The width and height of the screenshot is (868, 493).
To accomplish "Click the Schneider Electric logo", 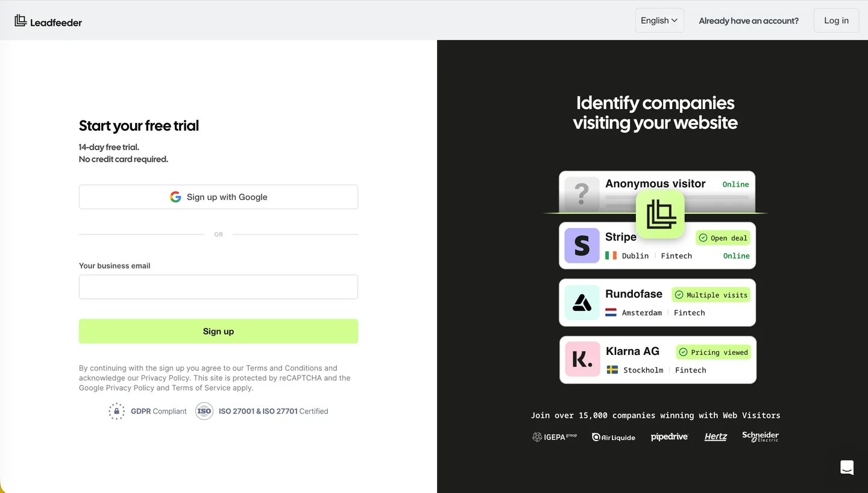I will (760, 436).
